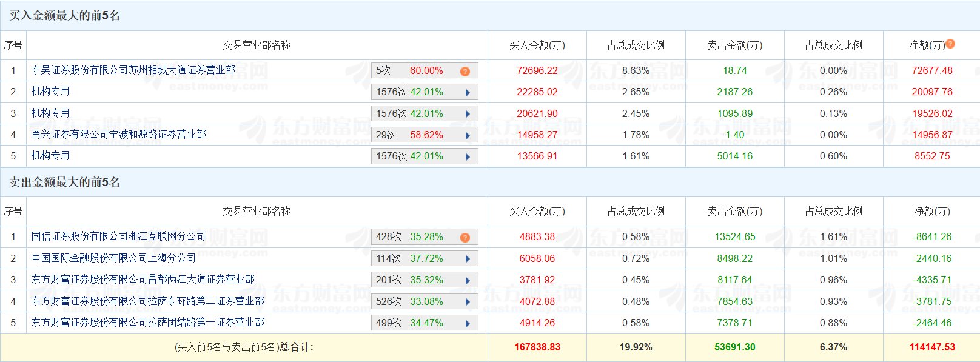Click total net amount 114147.53 cell
The height and width of the screenshot is (362, 980).
931,347
